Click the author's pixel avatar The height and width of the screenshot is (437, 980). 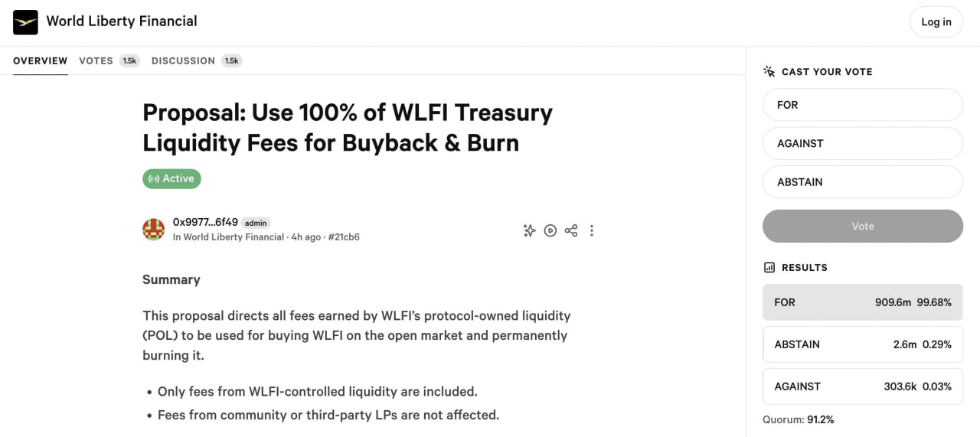point(153,230)
